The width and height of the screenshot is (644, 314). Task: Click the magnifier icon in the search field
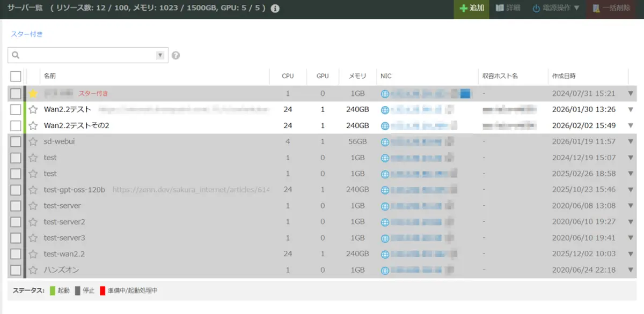tap(16, 55)
